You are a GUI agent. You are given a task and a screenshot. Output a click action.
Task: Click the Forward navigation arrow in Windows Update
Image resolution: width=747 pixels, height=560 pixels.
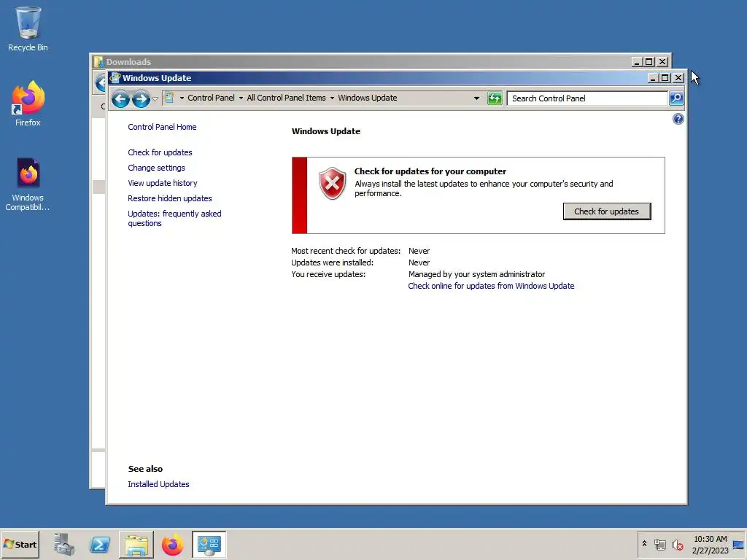pyautogui.click(x=141, y=98)
